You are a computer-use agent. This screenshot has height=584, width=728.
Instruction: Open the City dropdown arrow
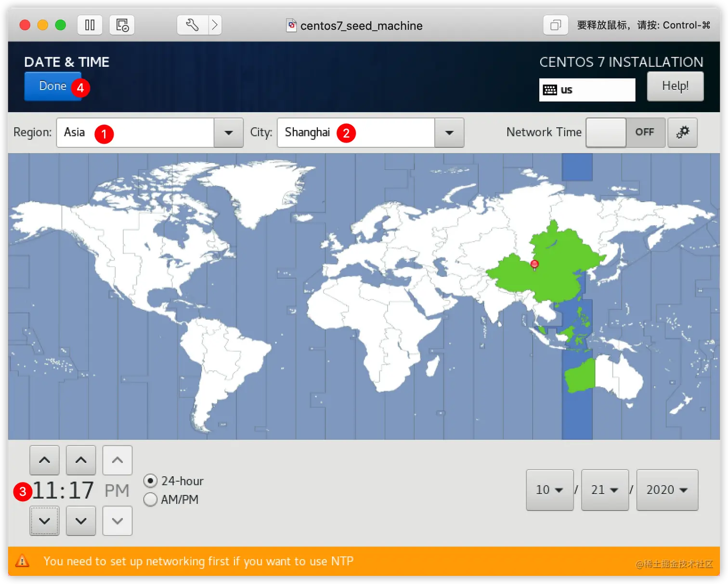point(449,133)
